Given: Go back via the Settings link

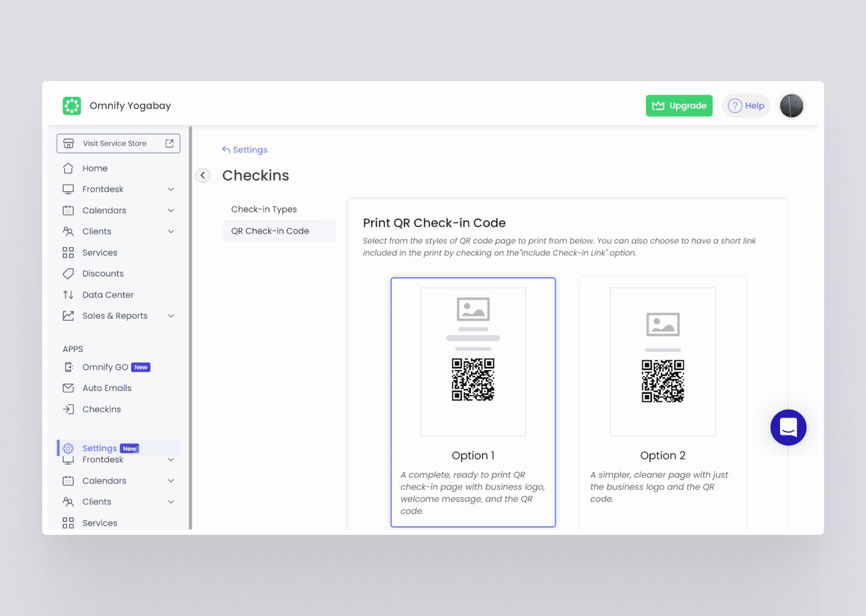Looking at the screenshot, I should pos(245,150).
